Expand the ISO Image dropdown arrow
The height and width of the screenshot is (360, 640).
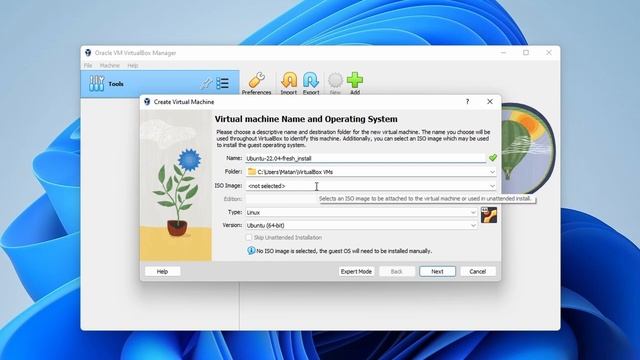click(492, 186)
